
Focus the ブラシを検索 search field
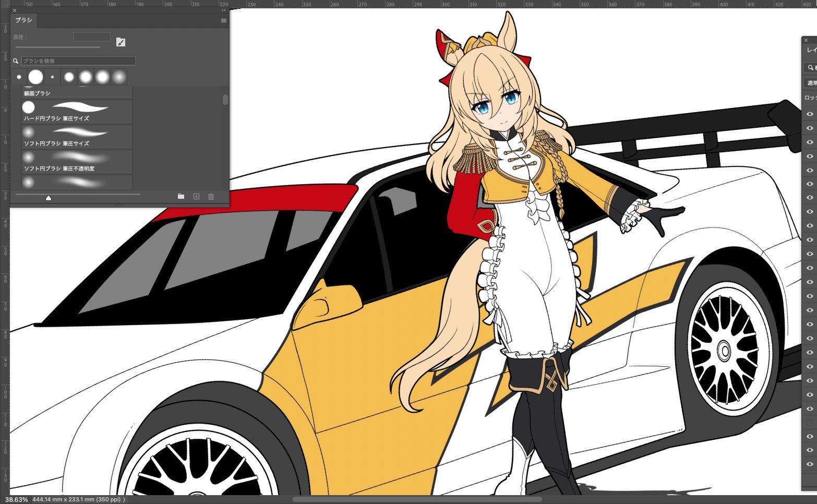click(x=78, y=61)
